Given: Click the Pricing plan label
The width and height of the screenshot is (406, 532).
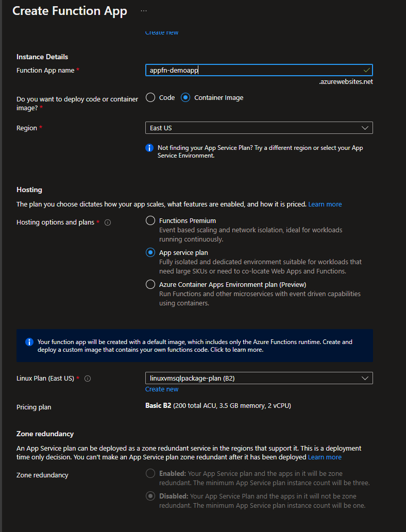Looking at the screenshot, I should 33,407.
